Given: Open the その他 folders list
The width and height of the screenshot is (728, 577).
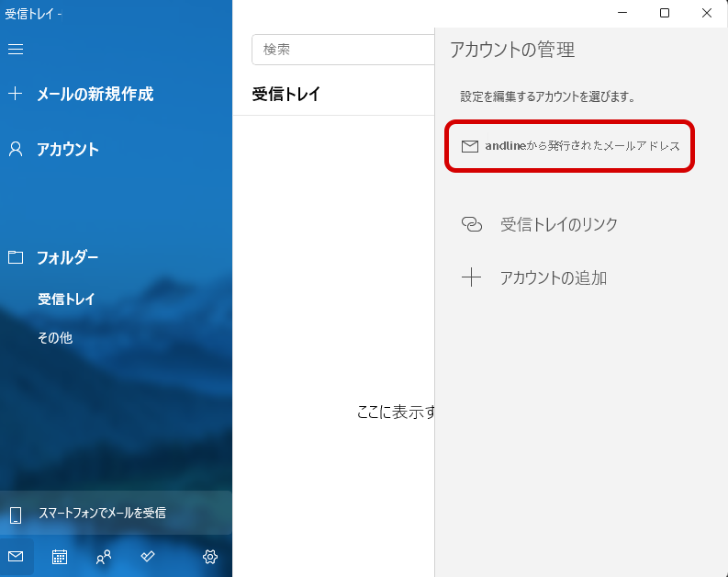Looking at the screenshot, I should [x=55, y=338].
